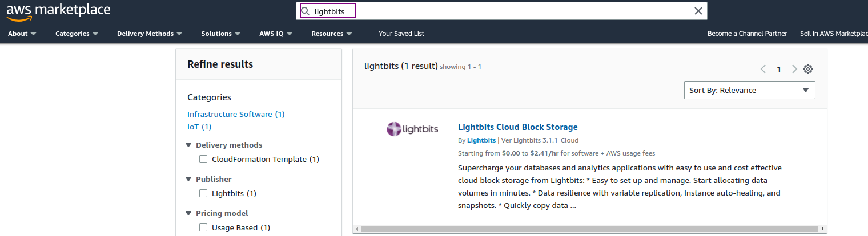Image resolution: width=868 pixels, height=236 pixels.
Task: Clear the search box with X icon
Action: 698,11
